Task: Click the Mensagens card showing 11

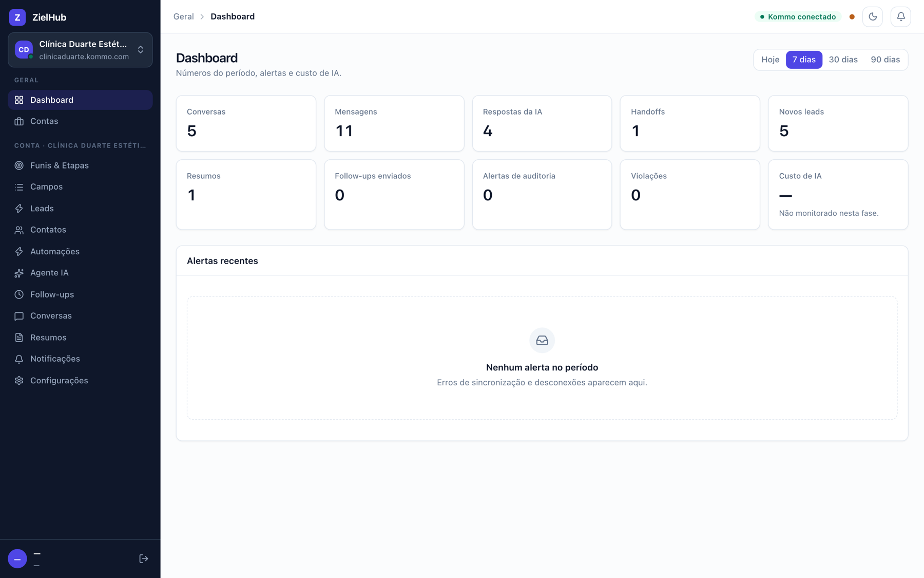Action: (x=394, y=123)
